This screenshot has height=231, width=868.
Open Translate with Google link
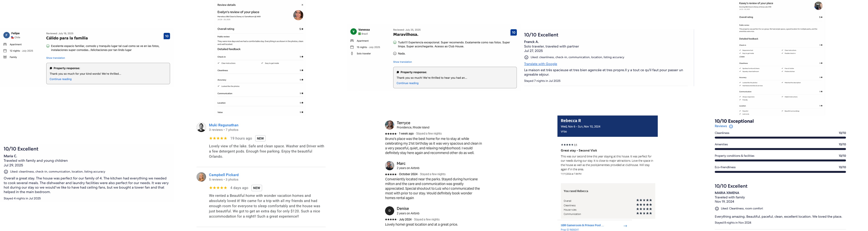(540, 64)
